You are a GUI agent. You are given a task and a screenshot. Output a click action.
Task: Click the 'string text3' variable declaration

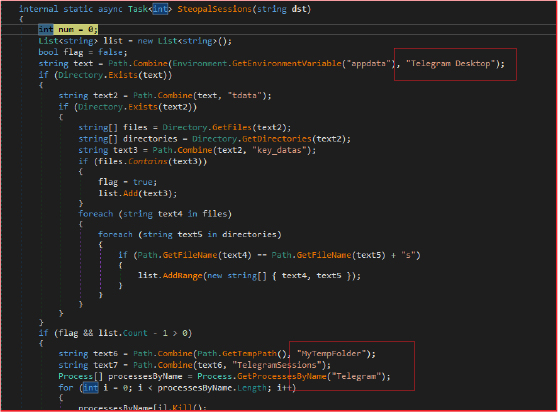click(x=108, y=150)
